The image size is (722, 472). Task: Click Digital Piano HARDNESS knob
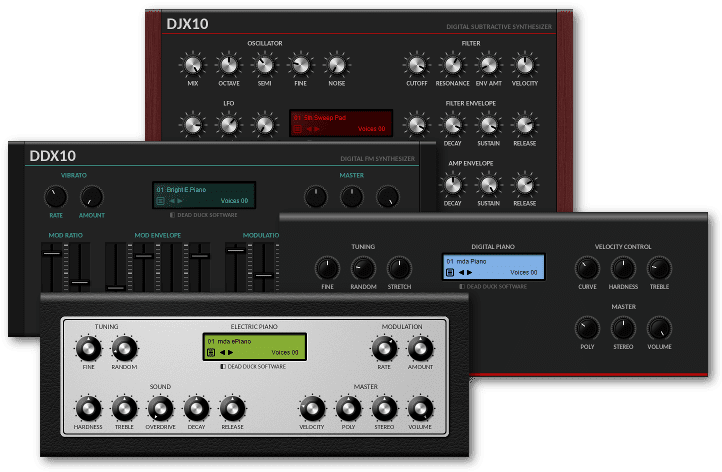click(623, 268)
